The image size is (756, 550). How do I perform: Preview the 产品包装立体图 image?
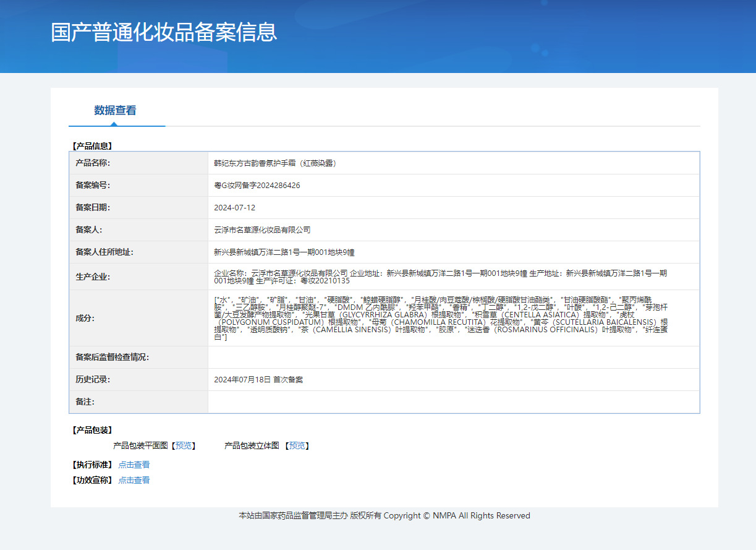(x=297, y=445)
